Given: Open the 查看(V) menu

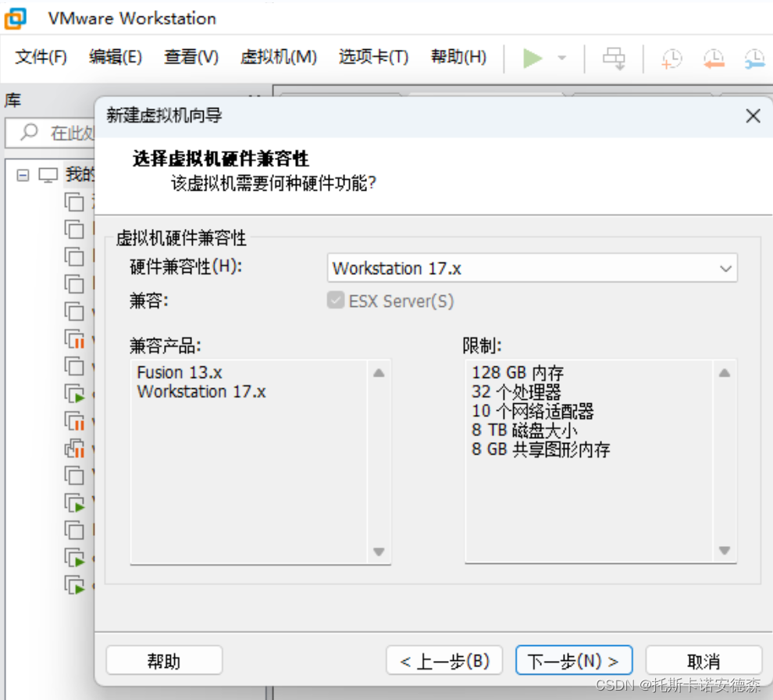Looking at the screenshot, I should click(191, 57).
